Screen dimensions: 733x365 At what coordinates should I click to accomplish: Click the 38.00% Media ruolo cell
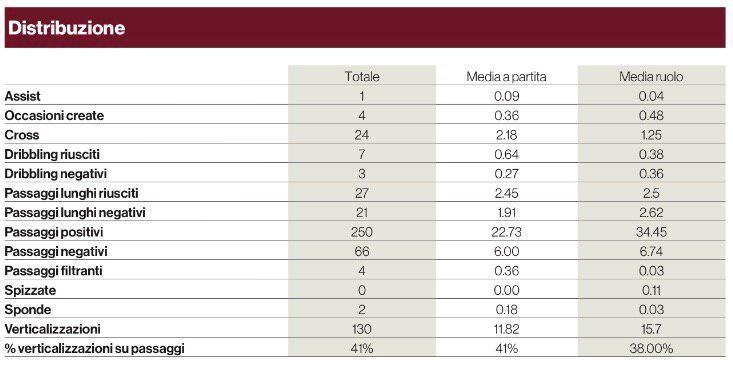(x=651, y=349)
